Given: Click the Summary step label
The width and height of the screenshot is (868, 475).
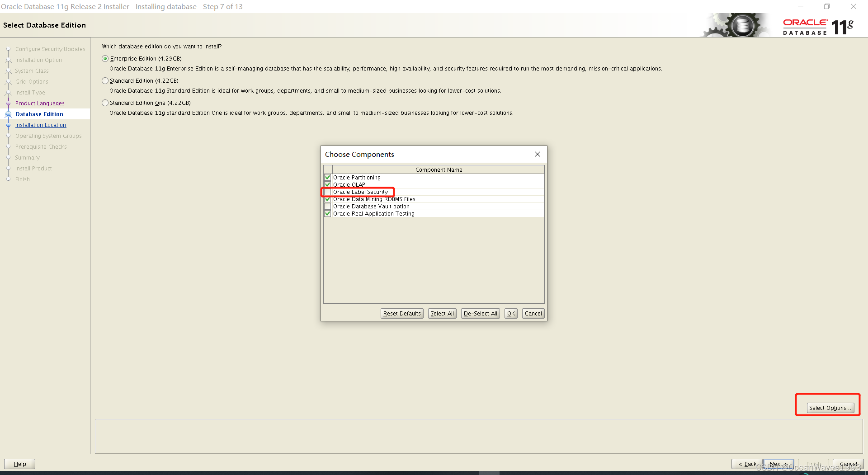Looking at the screenshot, I should [x=28, y=158].
